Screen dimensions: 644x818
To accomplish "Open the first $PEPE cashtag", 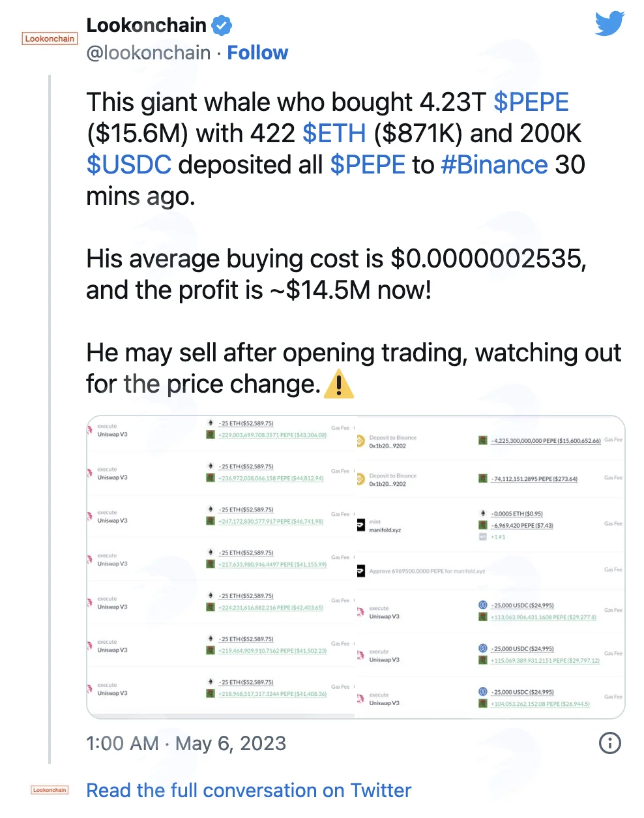I will pos(531,102).
